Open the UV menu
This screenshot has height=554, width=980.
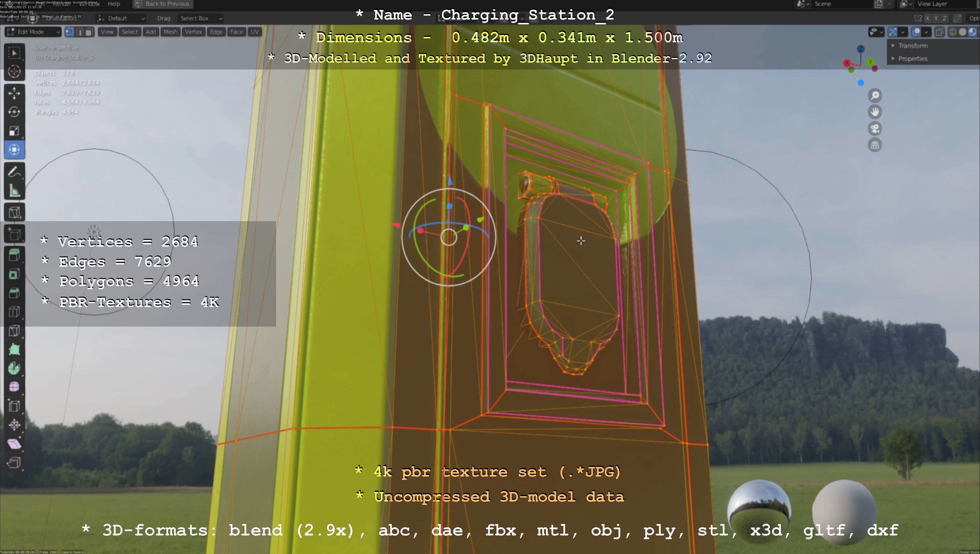[255, 32]
